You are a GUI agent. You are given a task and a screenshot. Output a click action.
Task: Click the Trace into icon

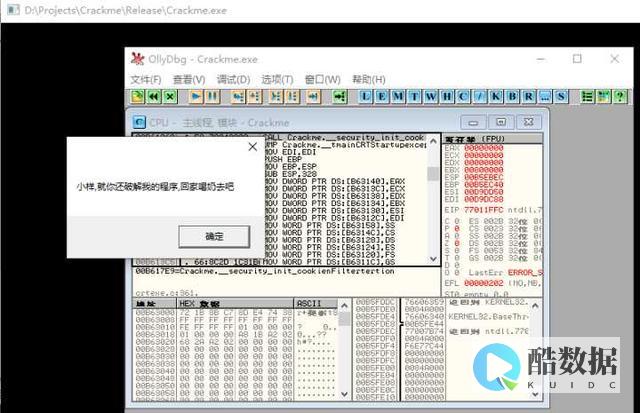276,97
